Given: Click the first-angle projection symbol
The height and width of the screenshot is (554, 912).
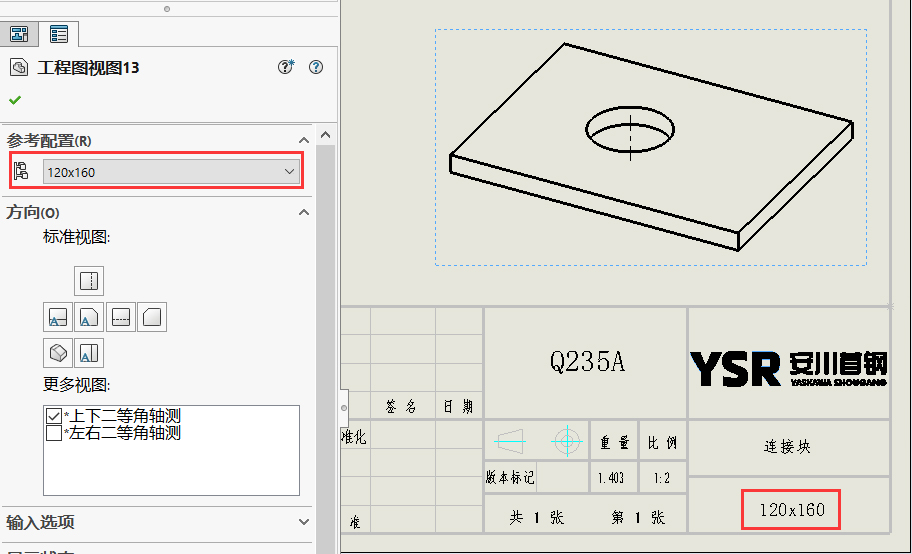Looking at the screenshot, I should click(x=537, y=441).
